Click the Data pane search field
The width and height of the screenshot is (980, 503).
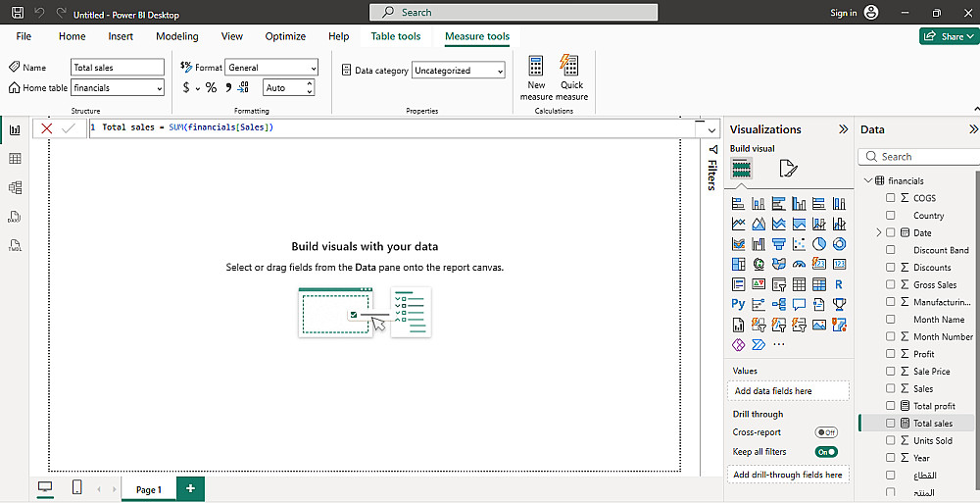coord(916,157)
